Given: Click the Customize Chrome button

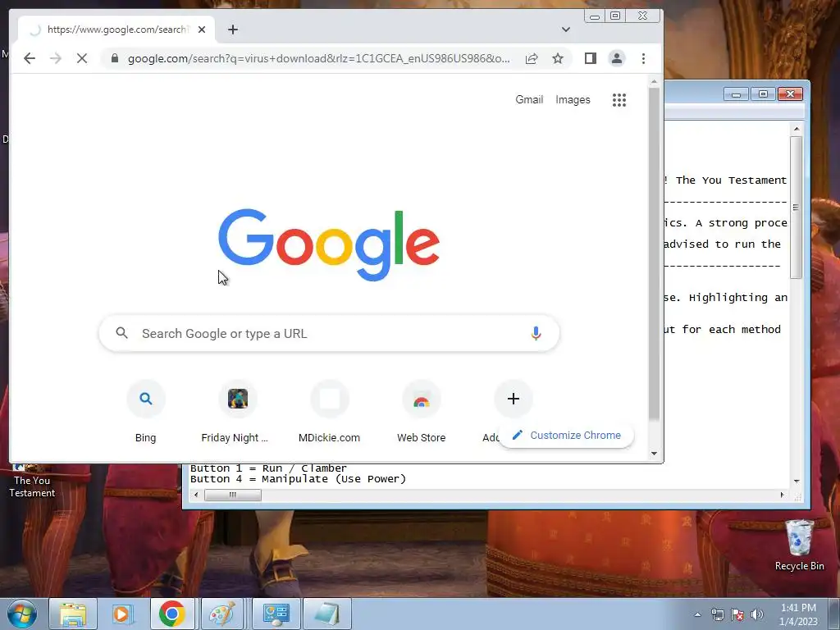Looking at the screenshot, I should tap(566, 435).
